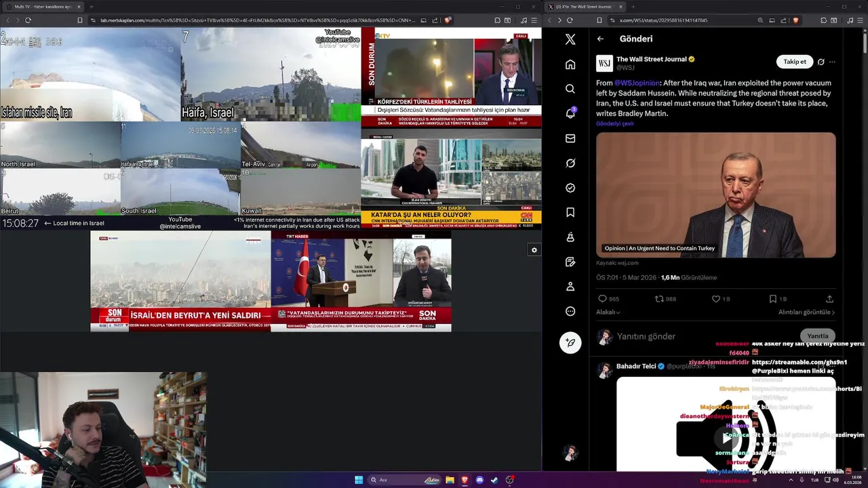Viewport: 868px width, 488px height.
Task: Click WSJ avatar on the post
Action: coord(604,64)
